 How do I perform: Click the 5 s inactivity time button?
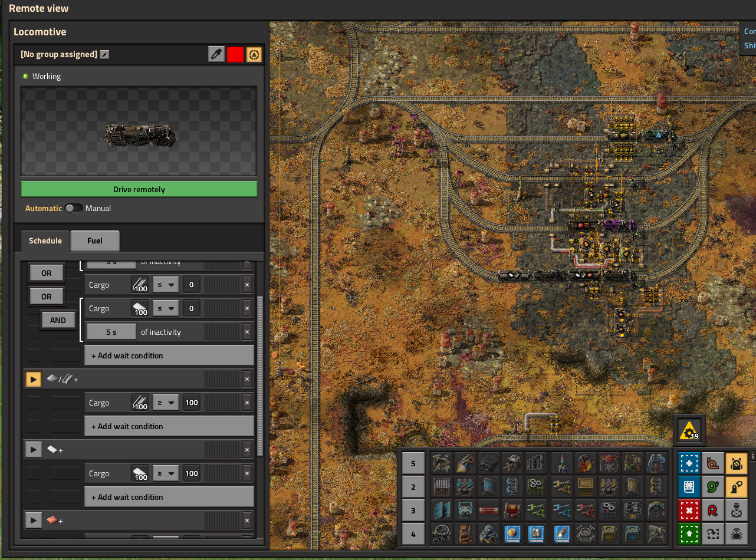click(x=111, y=332)
